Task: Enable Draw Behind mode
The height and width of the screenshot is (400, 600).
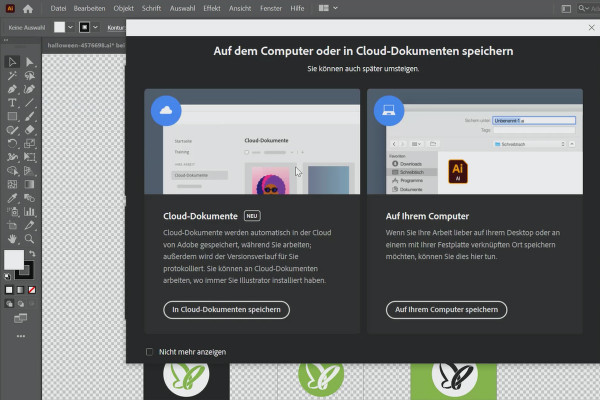Action: 21,304
